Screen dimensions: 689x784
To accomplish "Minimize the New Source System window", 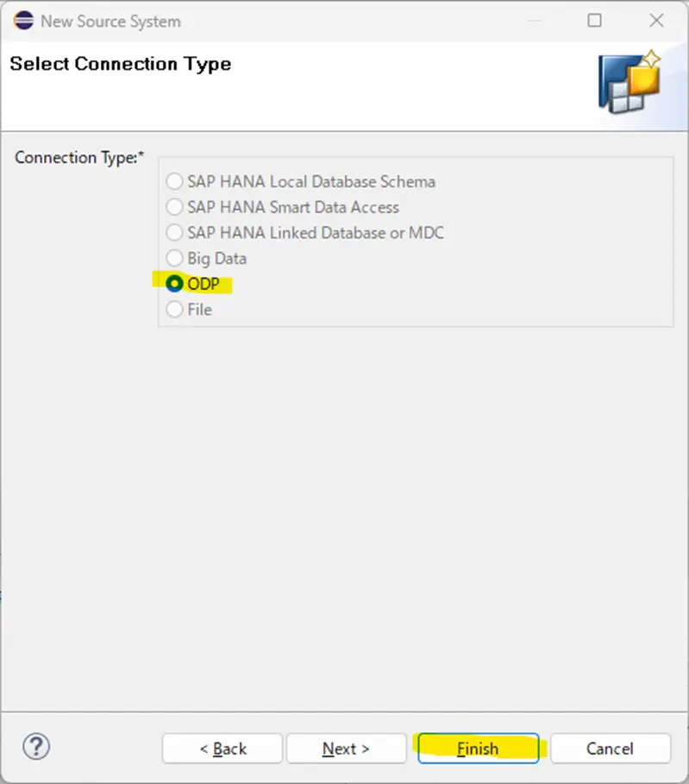I will pos(535,21).
